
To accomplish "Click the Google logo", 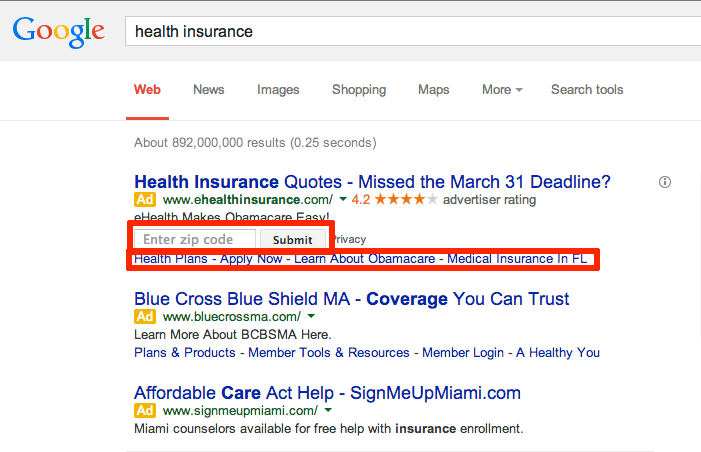I will (x=59, y=32).
